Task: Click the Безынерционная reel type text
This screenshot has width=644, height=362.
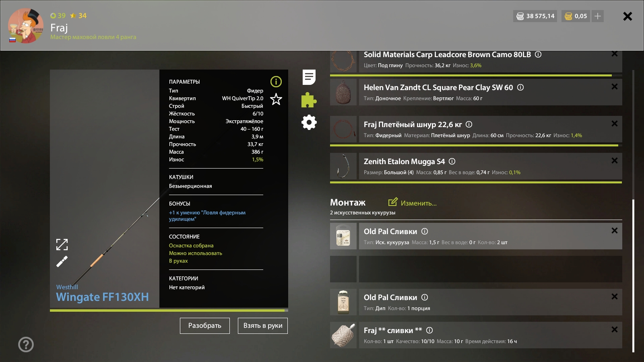Action: 190,186
